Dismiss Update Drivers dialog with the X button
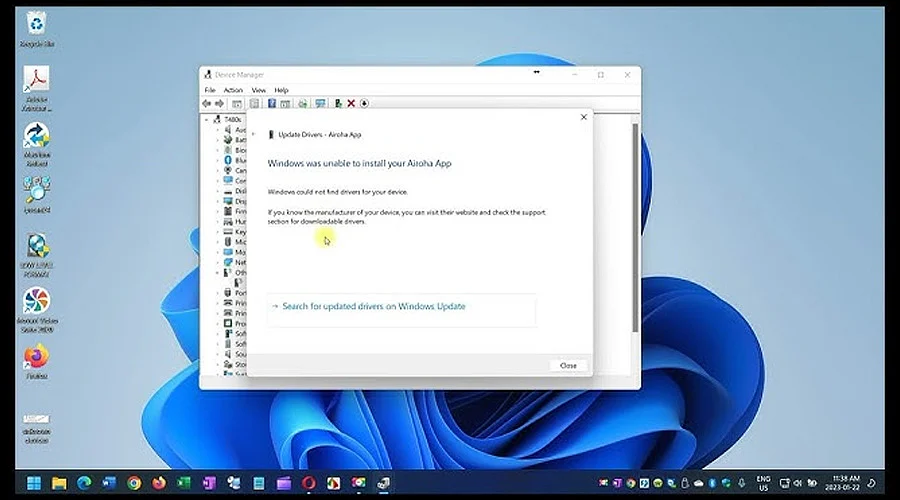Image resolution: width=900 pixels, height=500 pixels. click(584, 117)
